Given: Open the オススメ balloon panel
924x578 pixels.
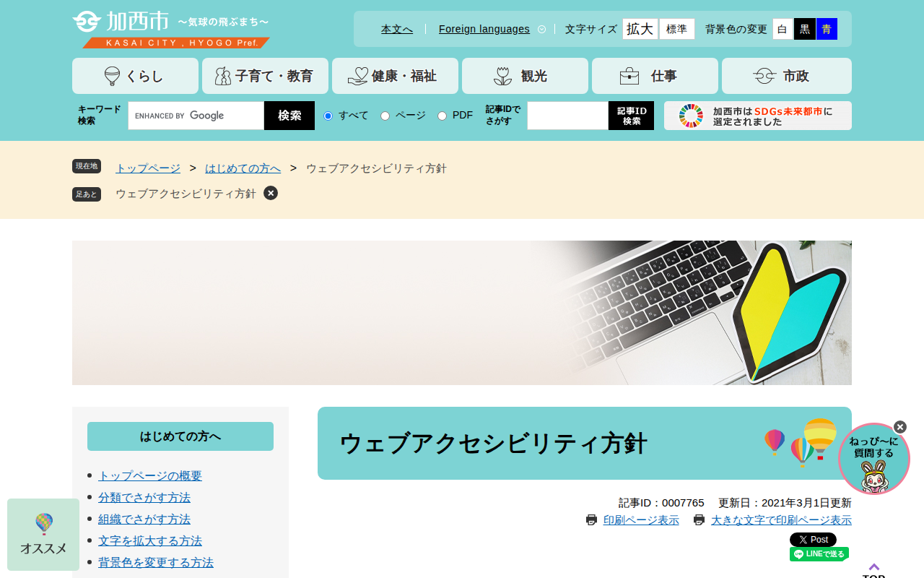Looking at the screenshot, I should [43, 535].
